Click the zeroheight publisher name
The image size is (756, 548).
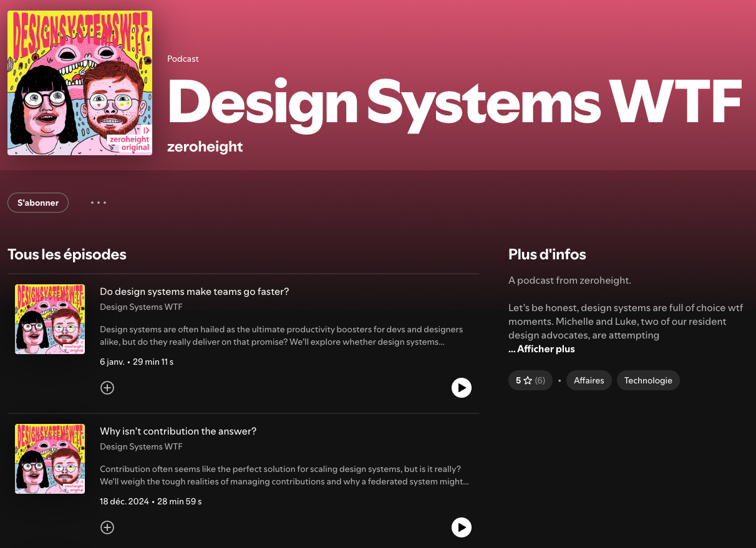[x=205, y=147]
